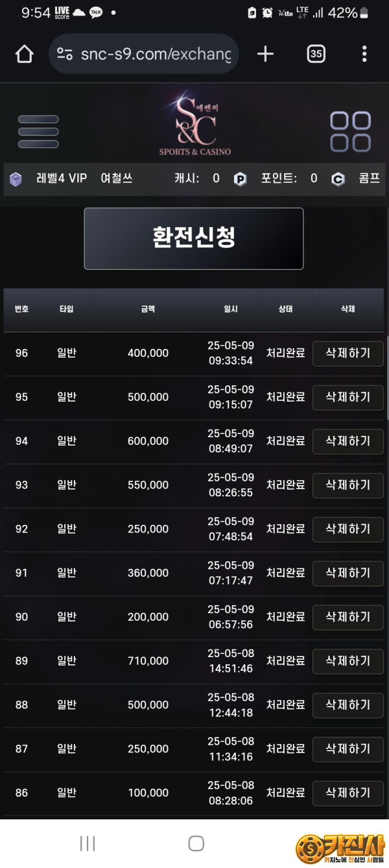389x868 pixels.
Task: Tap the site info icon in the address bar
Action: click(65, 54)
